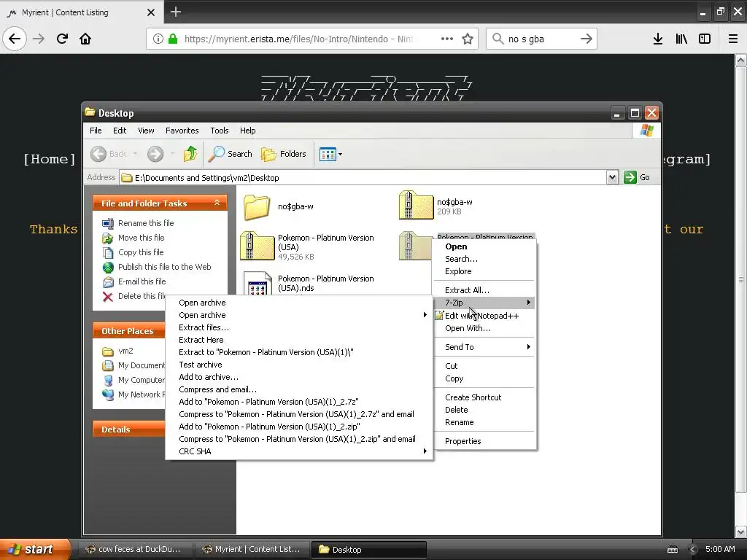Viewport: 747px width, 560px height.
Task: Click Home link on Myrient page
Action: tap(49, 159)
